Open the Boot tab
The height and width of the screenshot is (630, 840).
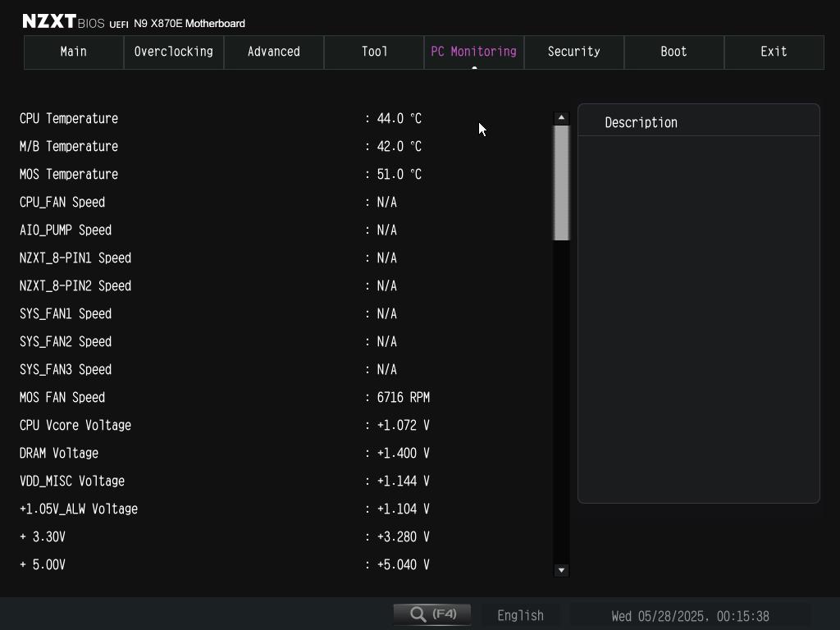(674, 52)
